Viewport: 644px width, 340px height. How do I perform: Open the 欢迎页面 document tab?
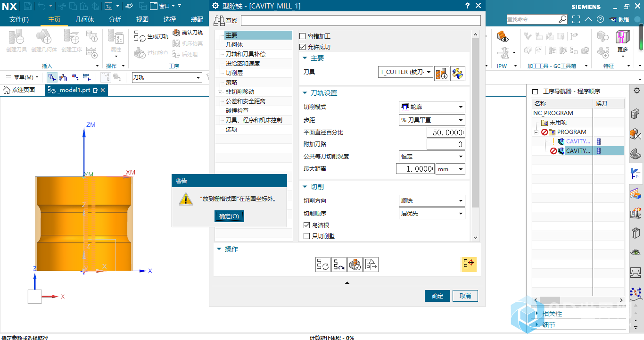pos(24,90)
